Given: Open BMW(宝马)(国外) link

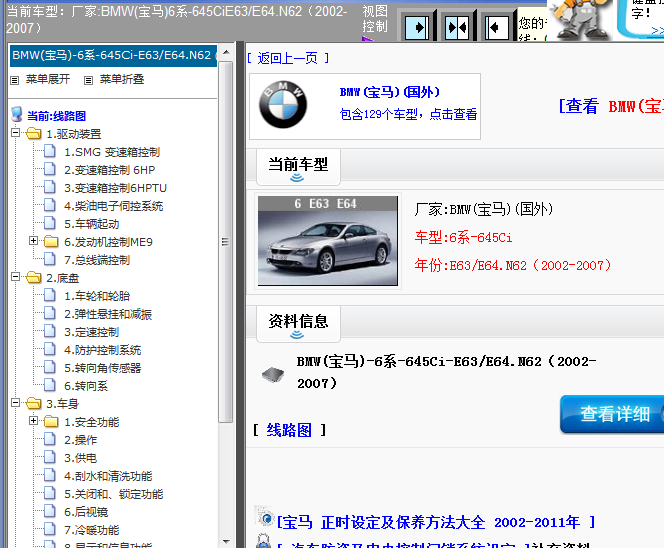Looking at the screenshot, I should coord(390,92).
